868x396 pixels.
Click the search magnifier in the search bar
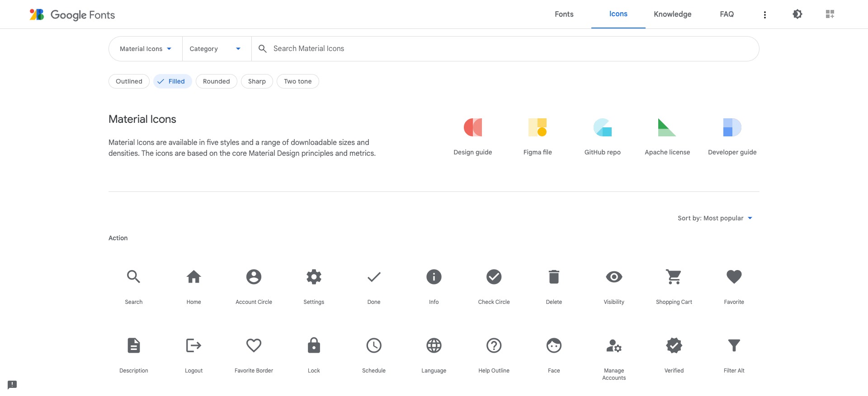[x=262, y=48]
